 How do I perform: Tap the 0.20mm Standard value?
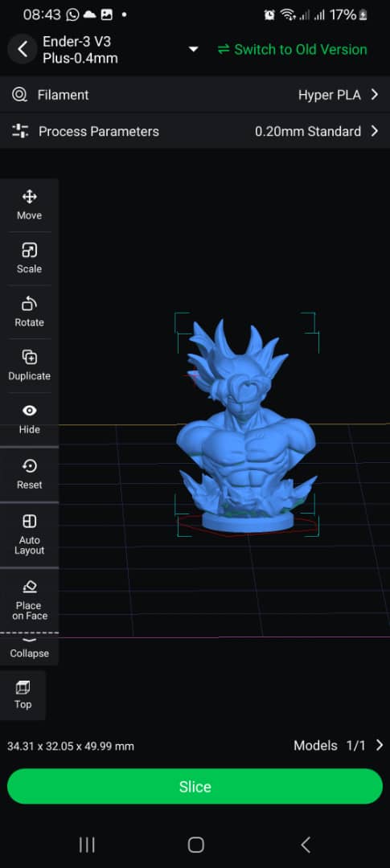[x=308, y=131]
